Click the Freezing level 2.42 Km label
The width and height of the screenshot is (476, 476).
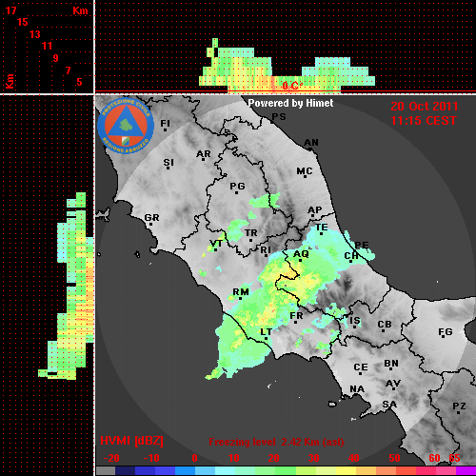[276, 442]
